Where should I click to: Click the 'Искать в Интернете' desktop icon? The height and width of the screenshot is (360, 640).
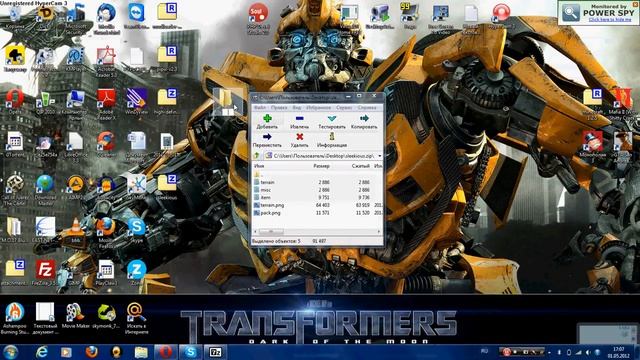136,318
